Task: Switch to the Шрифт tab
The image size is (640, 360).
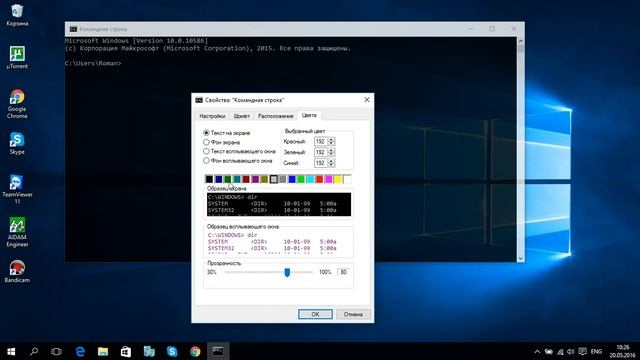Action: [242, 116]
